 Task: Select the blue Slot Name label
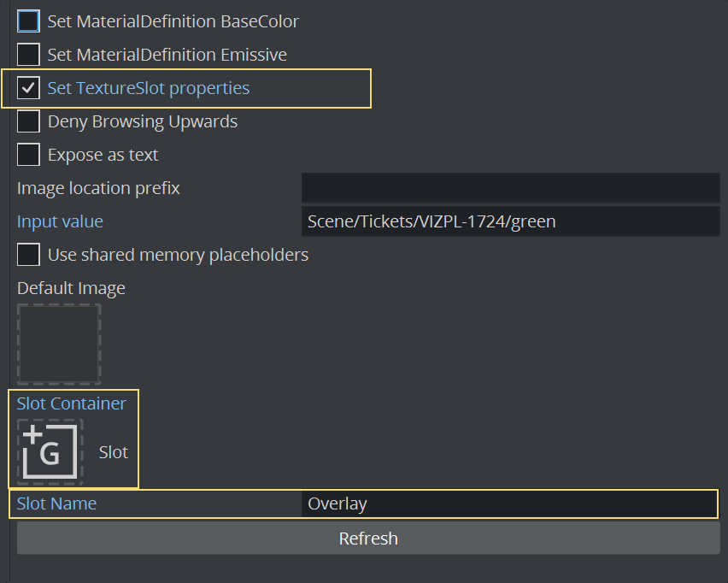click(56, 503)
